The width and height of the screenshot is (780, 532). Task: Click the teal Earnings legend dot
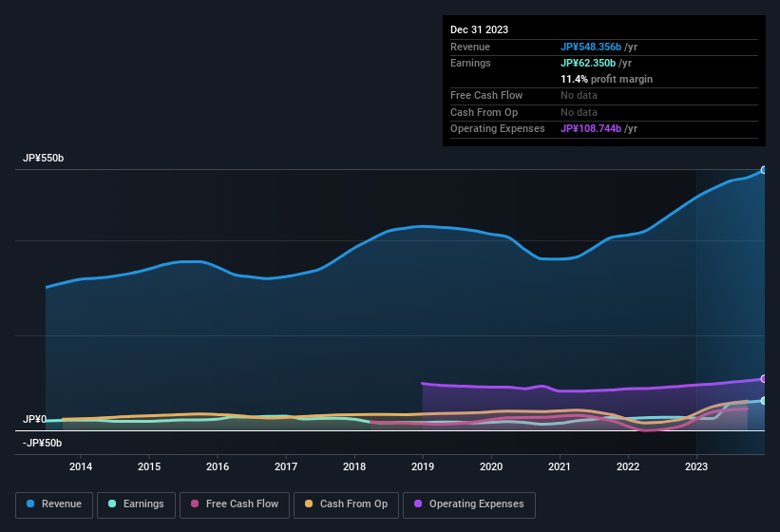(113, 504)
